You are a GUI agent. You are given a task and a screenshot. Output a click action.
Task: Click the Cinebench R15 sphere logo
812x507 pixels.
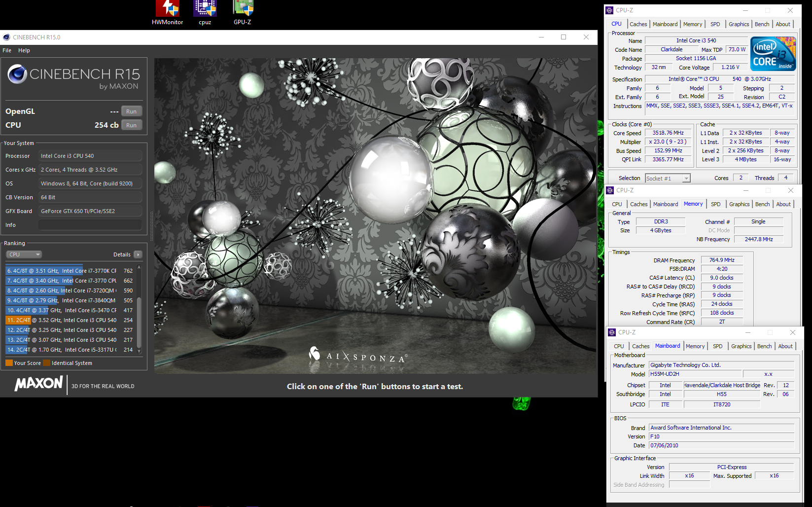pos(17,74)
